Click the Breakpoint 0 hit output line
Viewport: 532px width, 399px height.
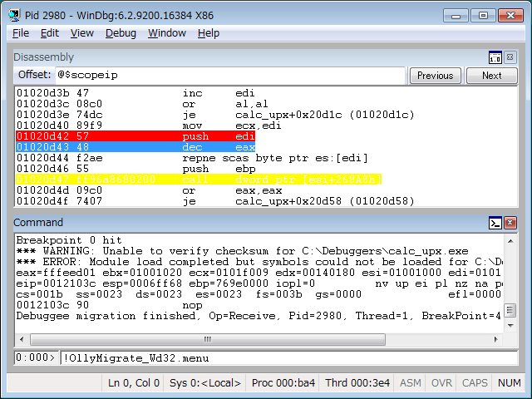[x=69, y=240]
